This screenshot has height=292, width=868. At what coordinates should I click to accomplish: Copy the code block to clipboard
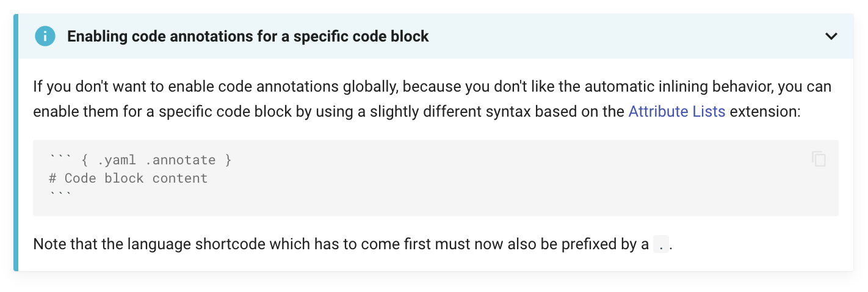819,159
